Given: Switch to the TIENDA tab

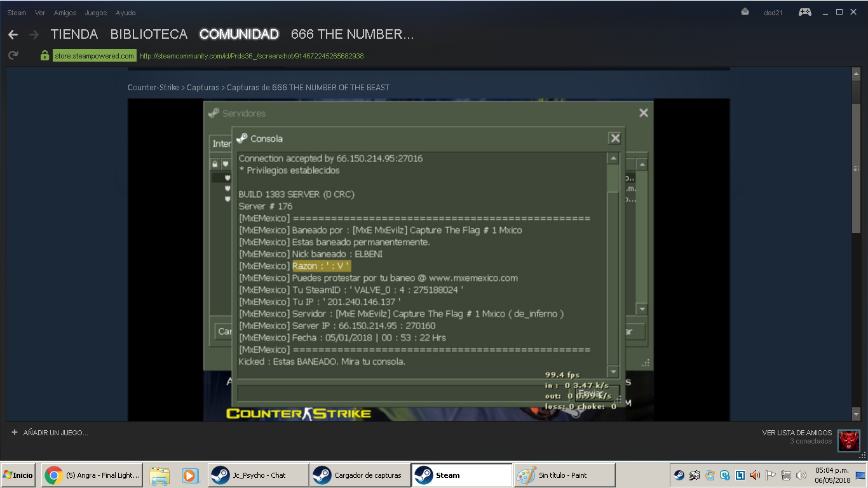Looking at the screenshot, I should point(74,34).
